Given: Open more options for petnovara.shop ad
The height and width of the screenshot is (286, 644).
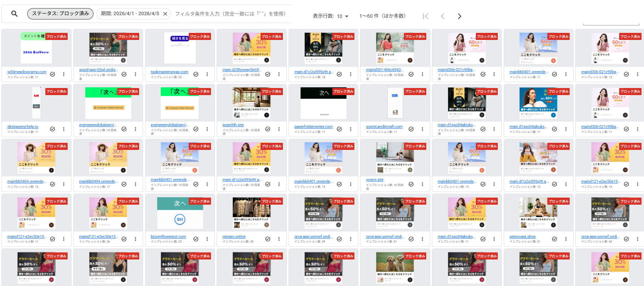Looking at the screenshot, I should pyautogui.click(x=566, y=239).
